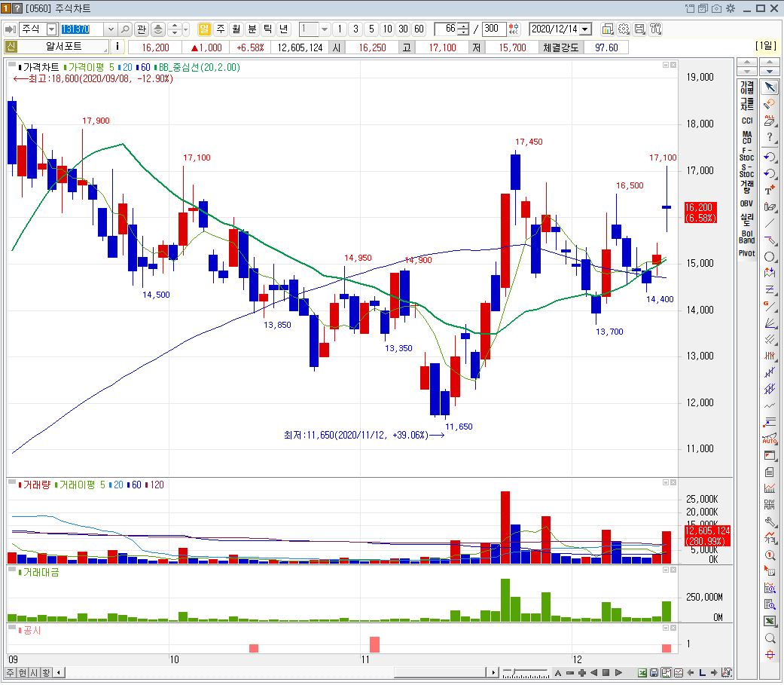784x685 pixels.
Task: Click the chart zoom slider at bottom
Action: [526, 672]
